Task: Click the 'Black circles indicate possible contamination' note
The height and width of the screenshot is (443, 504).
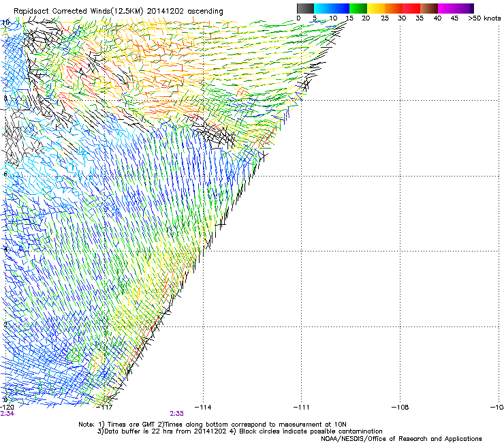Action: point(311,431)
